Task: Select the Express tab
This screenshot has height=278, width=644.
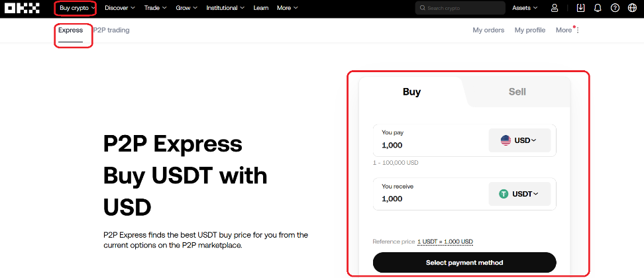Action: pyautogui.click(x=70, y=30)
